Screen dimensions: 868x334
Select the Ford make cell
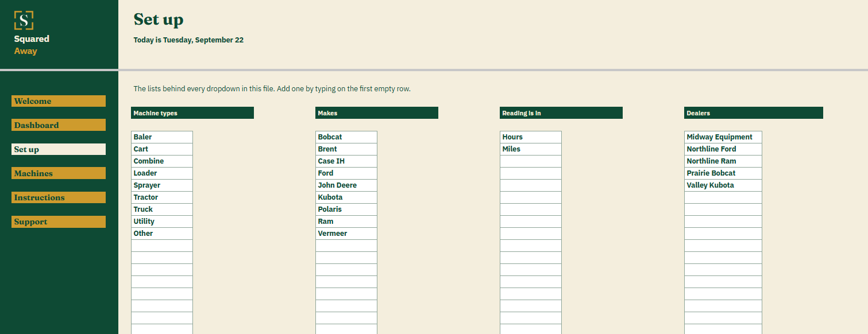tap(346, 173)
